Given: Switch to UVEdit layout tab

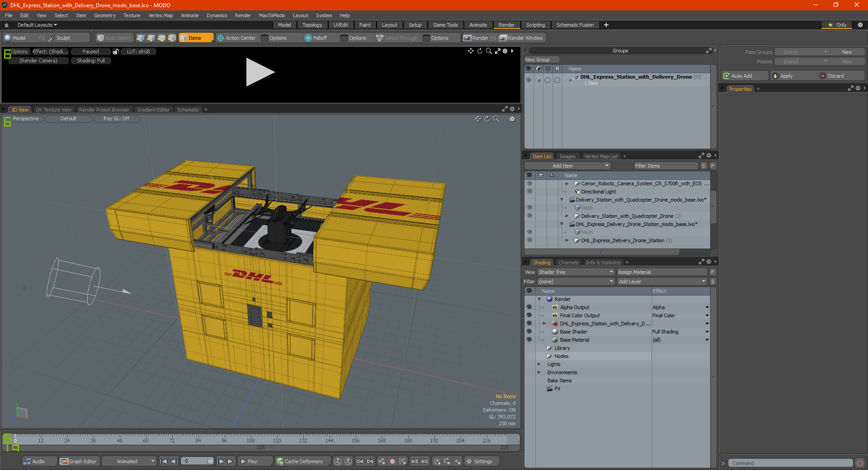Looking at the screenshot, I should [341, 25].
